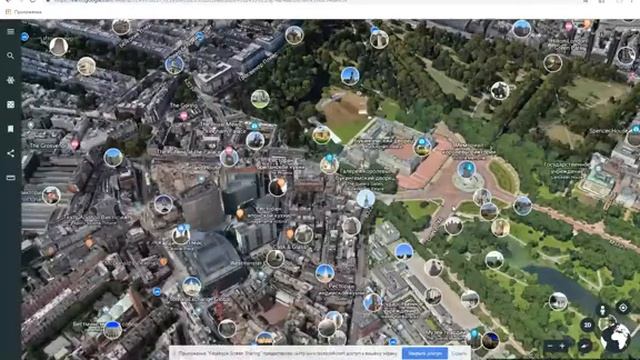Image resolution: width=640 pixels, height=360 pixels.
Task: Click The Goring map label
Action: [x=183, y=106]
